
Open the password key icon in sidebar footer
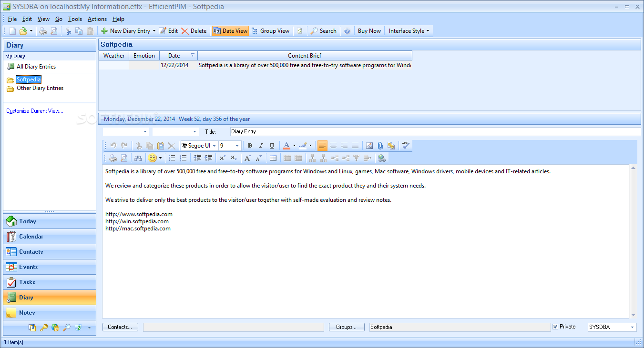pyautogui.click(x=44, y=328)
